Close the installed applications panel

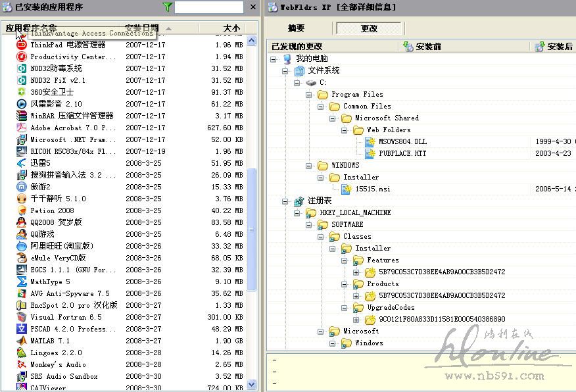(253, 7)
